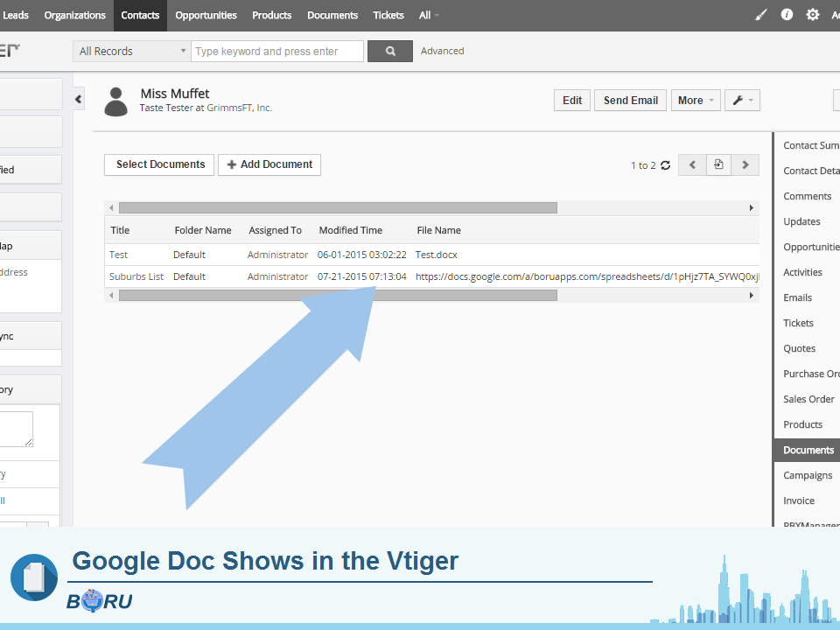Select Activities in the related list sidebar
This screenshot has height=630, width=840.
[x=804, y=272]
